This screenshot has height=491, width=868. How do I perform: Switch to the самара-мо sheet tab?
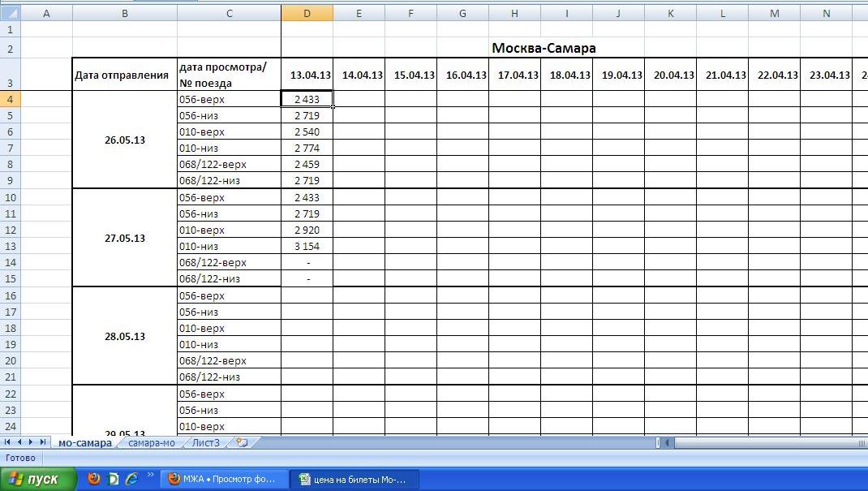(152, 442)
